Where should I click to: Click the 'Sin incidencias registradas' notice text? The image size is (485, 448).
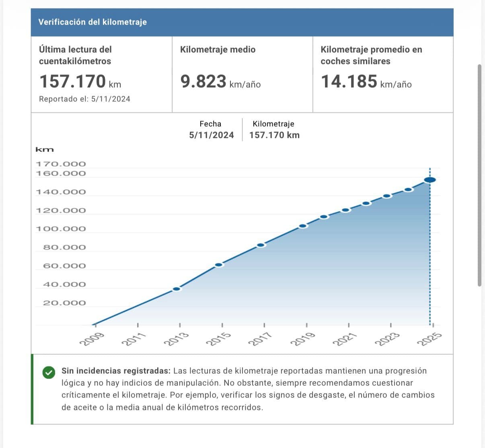[116, 371]
